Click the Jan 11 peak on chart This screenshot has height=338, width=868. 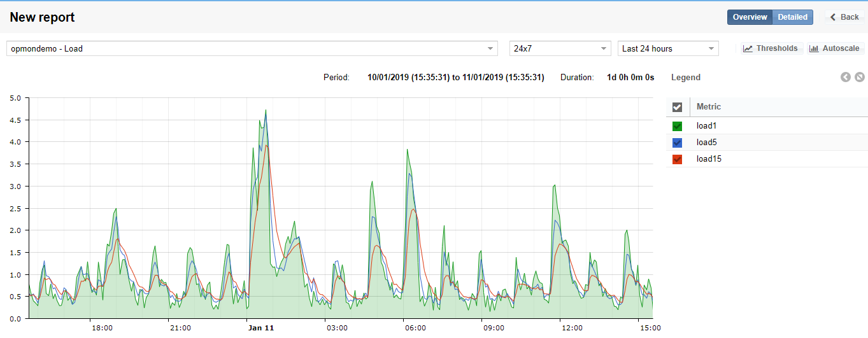click(266, 110)
